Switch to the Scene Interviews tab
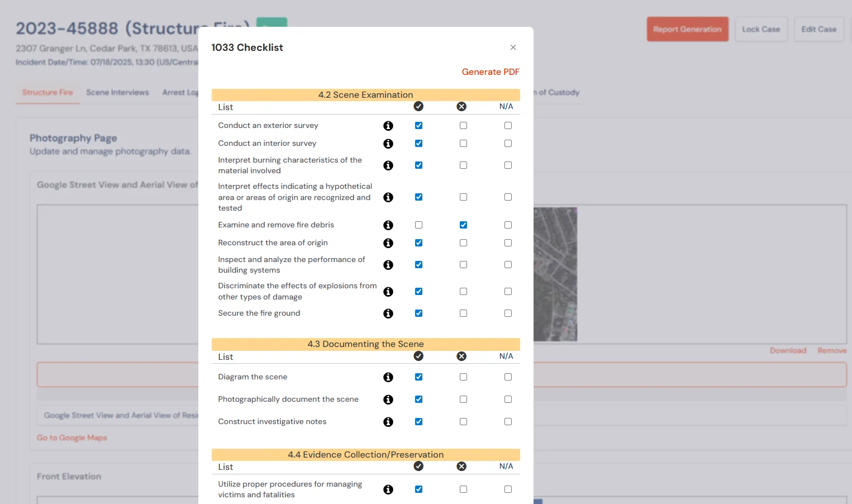The width and height of the screenshot is (852, 504). (x=117, y=92)
